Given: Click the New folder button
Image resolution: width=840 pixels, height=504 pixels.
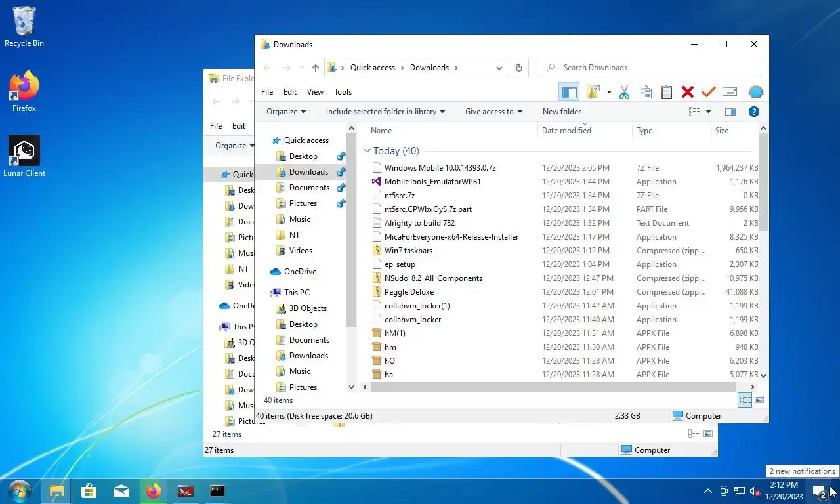Looking at the screenshot, I should click(562, 112).
